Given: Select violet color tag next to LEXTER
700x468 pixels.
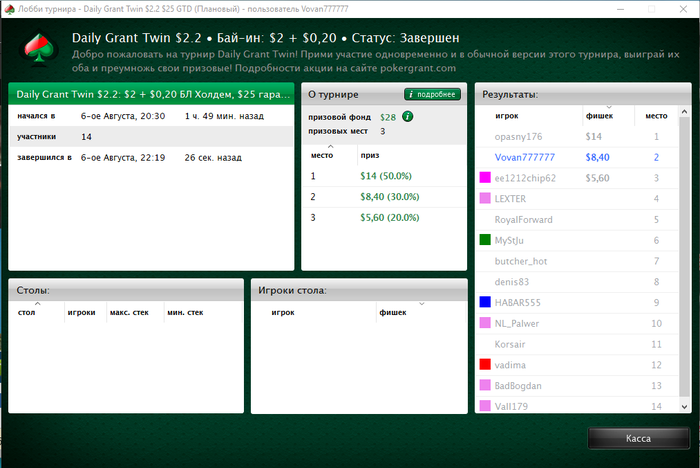Looking at the screenshot, I should point(485,198).
